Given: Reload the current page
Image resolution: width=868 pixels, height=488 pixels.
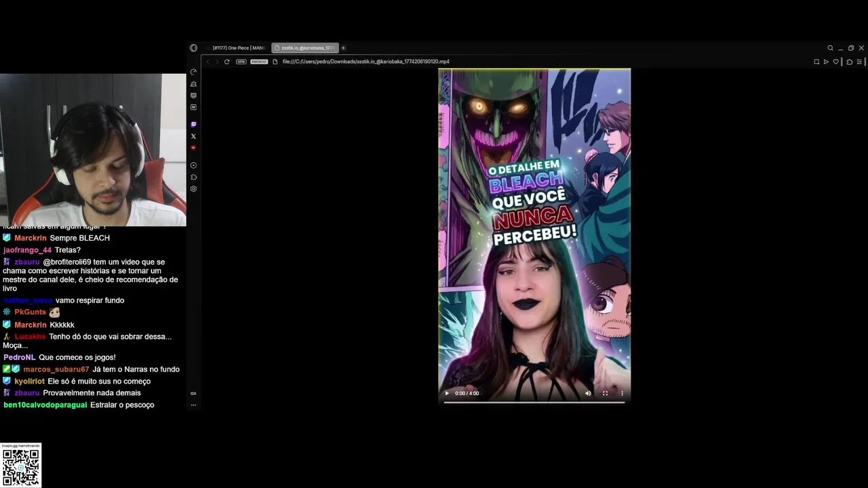Looking at the screenshot, I should pyautogui.click(x=226, y=62).
